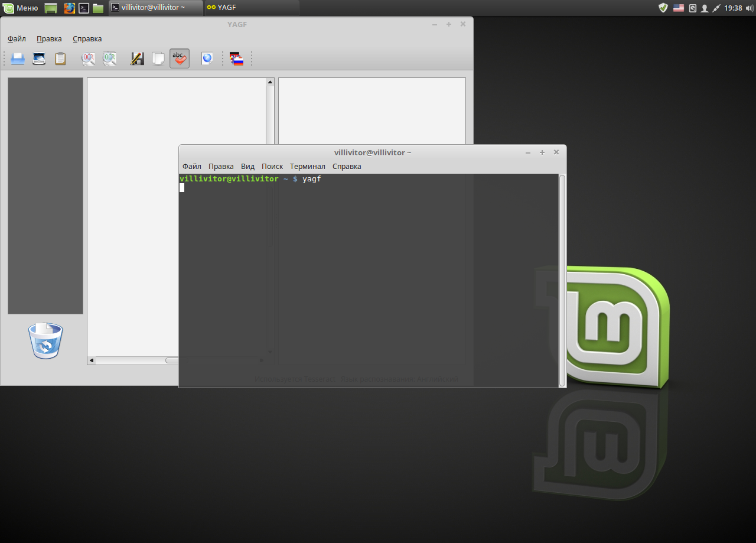Image resolution: width=756 pixels, height=543 pixels.
Task: Click the save text floppy disk icon
Action: pyautogui.click(x=137, y=58)
